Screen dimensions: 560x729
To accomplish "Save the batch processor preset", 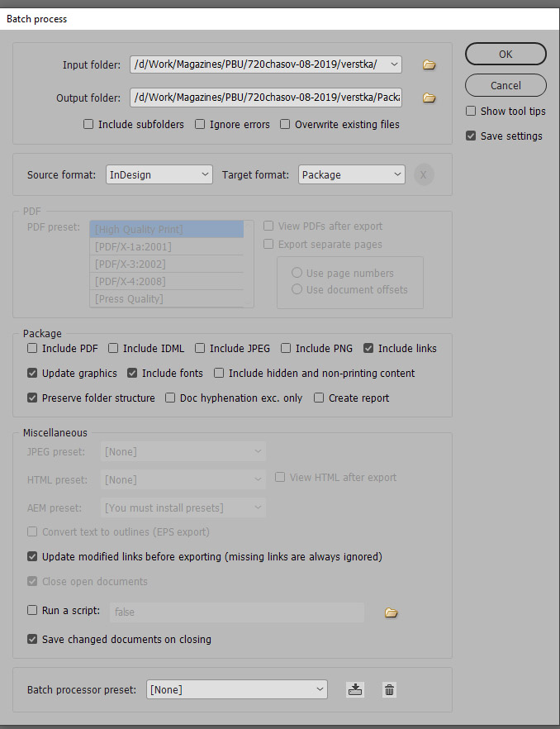I will [x=355, y=689].
